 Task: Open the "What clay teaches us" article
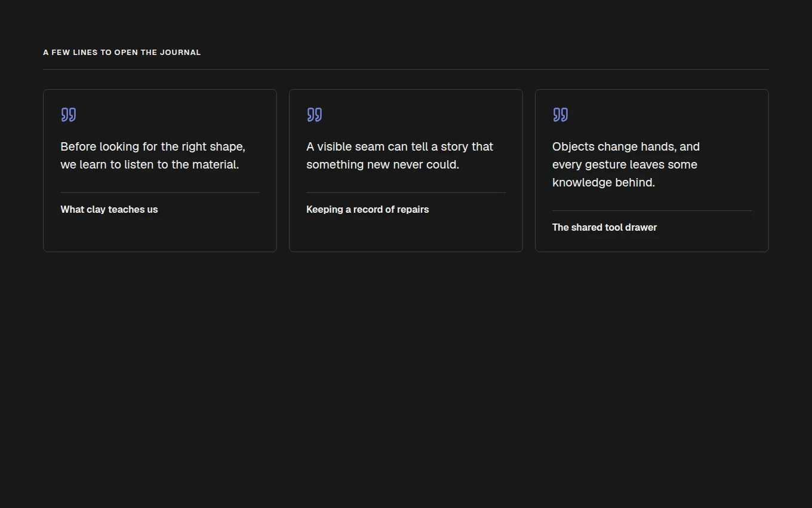109,210
